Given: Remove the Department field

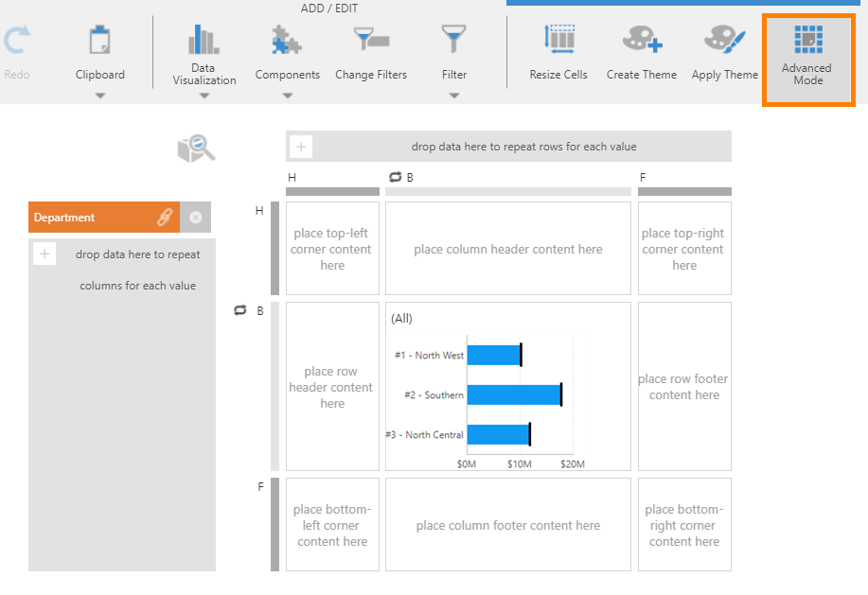Looking at the screenshot, I should [195, 218].
